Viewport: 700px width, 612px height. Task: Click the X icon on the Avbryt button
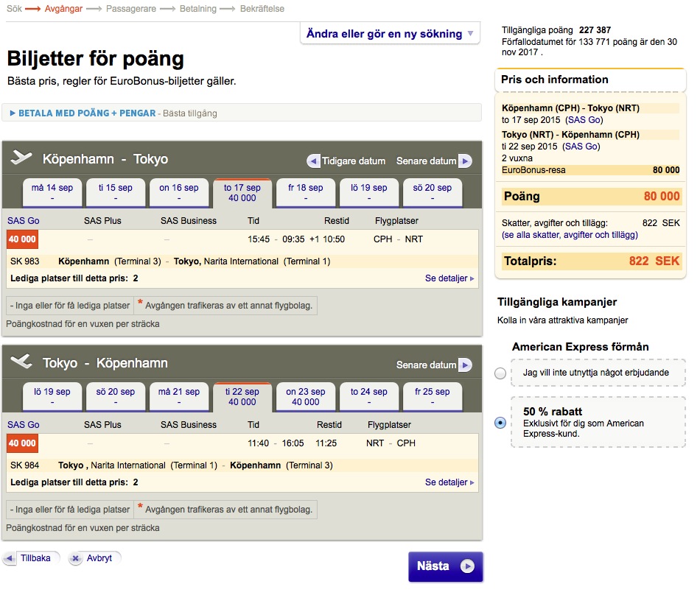[x=75, y=558]
